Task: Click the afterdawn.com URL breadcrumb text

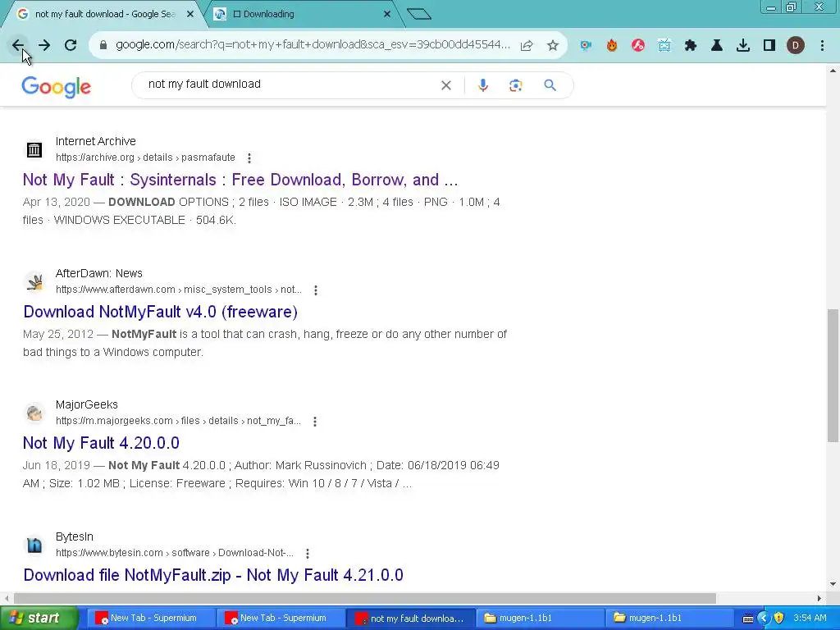Action: pos(178,290)
